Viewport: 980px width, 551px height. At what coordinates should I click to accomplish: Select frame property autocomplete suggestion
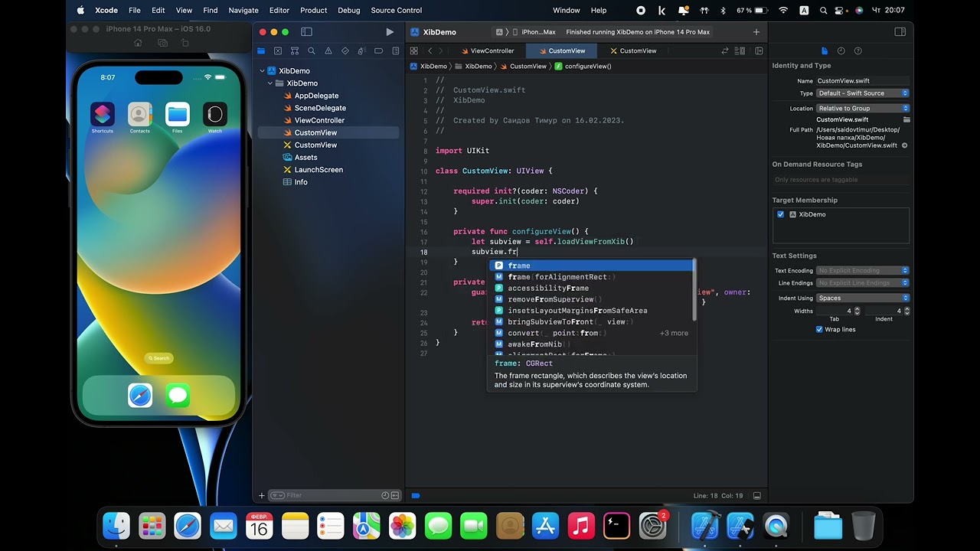pyautogui.click(x=592, y=266)
